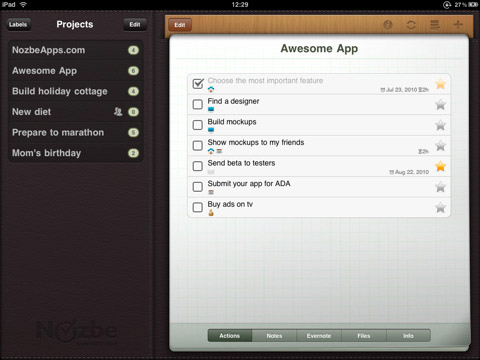The width and height of the screenshot is (480, 360).
Task: Open the 'Build holiday cottage' project
Action: [x=76, y=91]
